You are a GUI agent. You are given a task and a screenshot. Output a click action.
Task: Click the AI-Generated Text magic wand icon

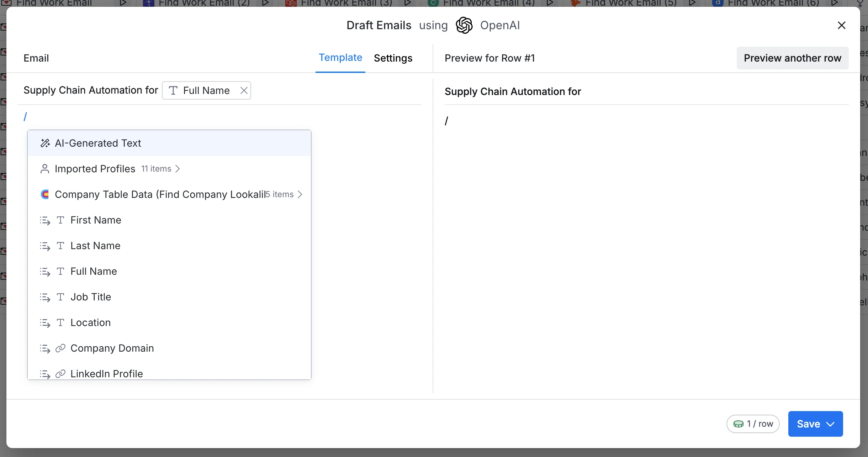pyautogui.click(x=45, y=143)
